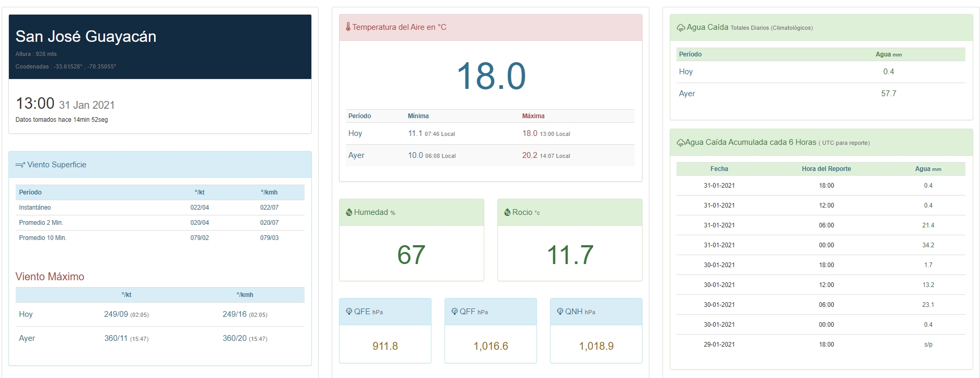Click the large temperature value 18.0

point(491,76)
